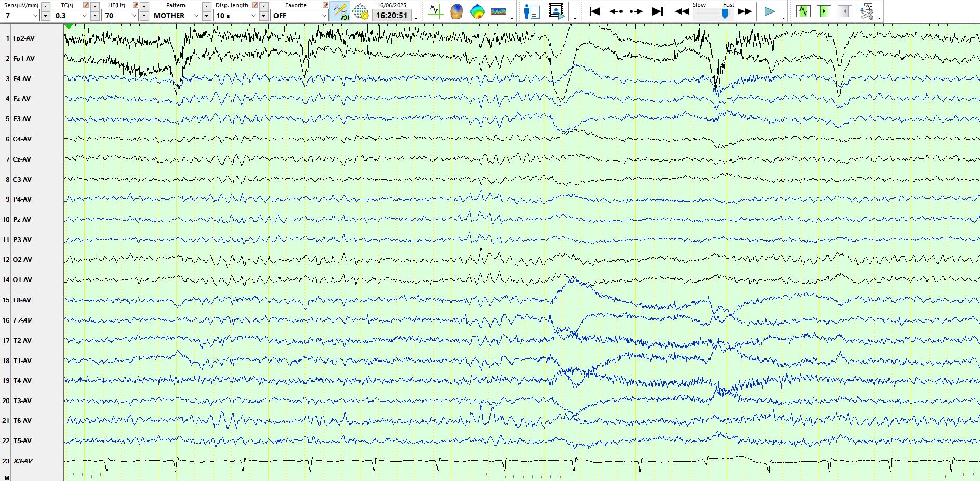Click the grayed page-back icon
Image resolution: width=980 pixels, height=481 pixels.
tap(845, 11)
